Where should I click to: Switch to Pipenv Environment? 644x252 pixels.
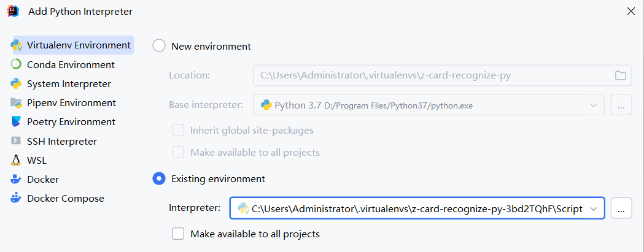point(71,102)
